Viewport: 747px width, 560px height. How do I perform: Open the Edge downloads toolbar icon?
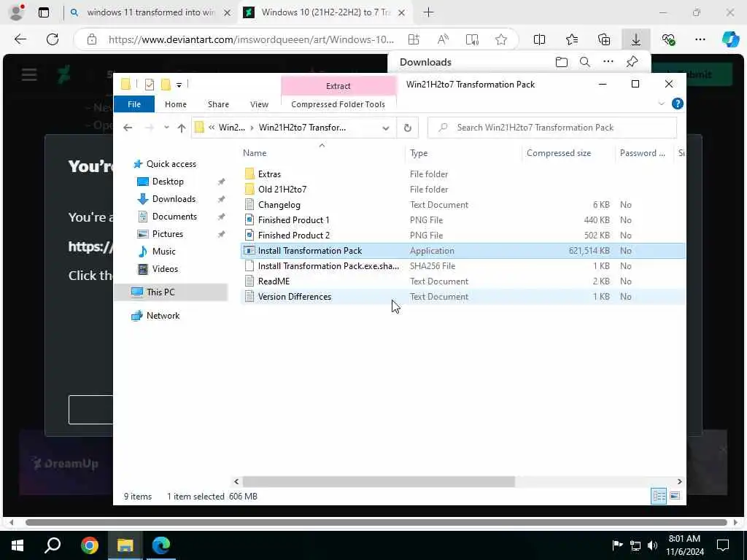tap(635, 39)
